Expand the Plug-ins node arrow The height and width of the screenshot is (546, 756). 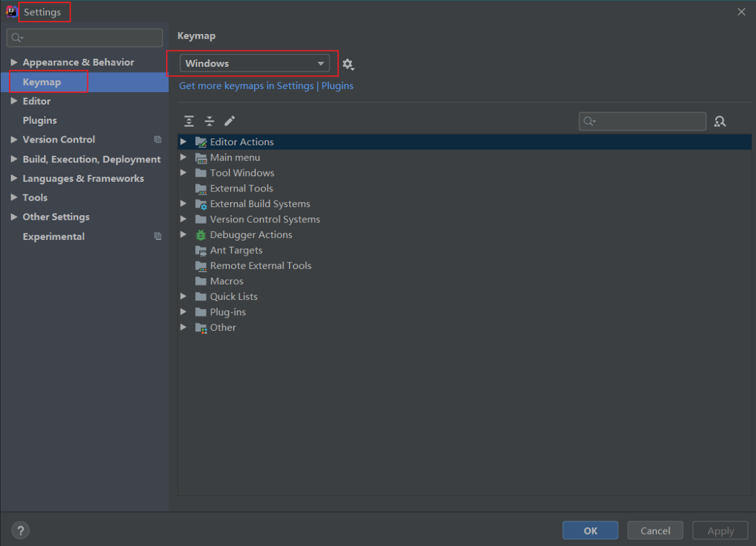[184, 312]
